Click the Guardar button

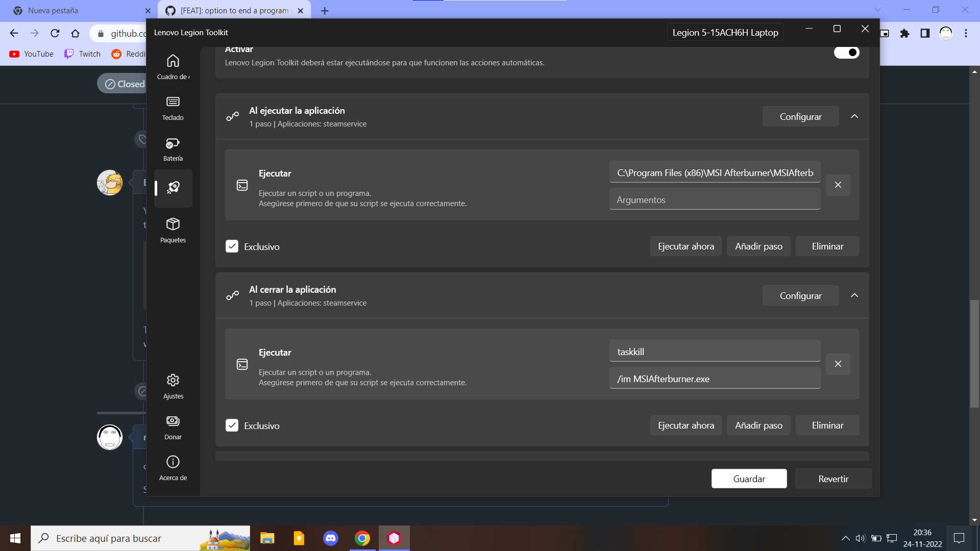[749, 479]
